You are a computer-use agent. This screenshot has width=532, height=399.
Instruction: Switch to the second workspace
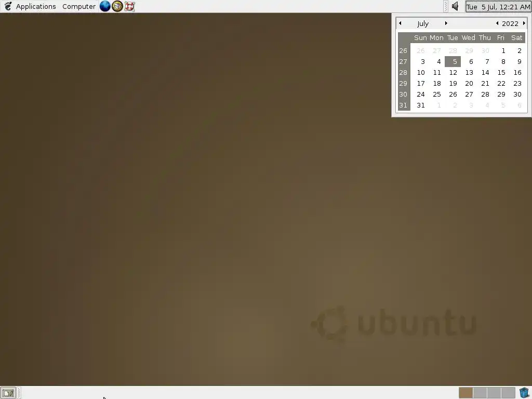coord(480,393)
